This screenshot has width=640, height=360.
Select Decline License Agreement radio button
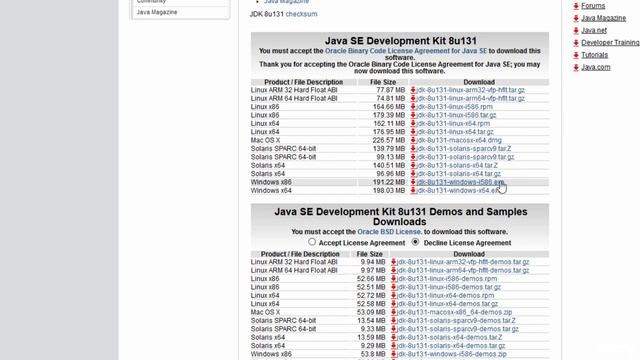point(415,242)
